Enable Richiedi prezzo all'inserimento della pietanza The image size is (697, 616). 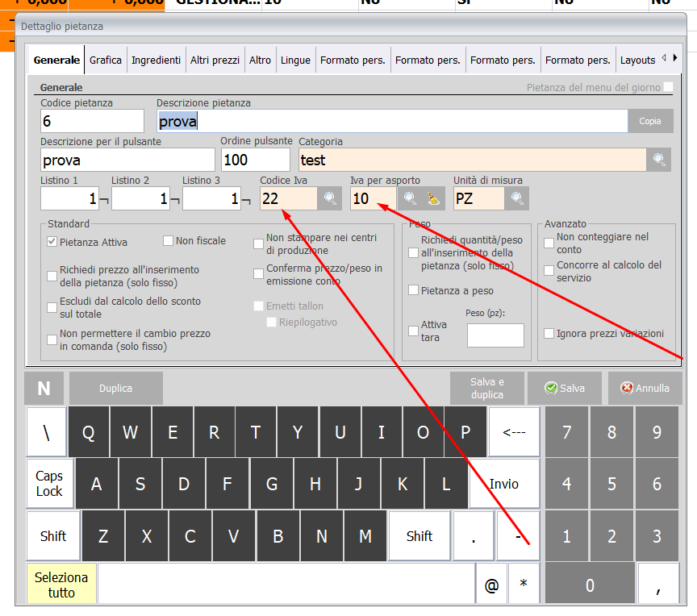52,276
